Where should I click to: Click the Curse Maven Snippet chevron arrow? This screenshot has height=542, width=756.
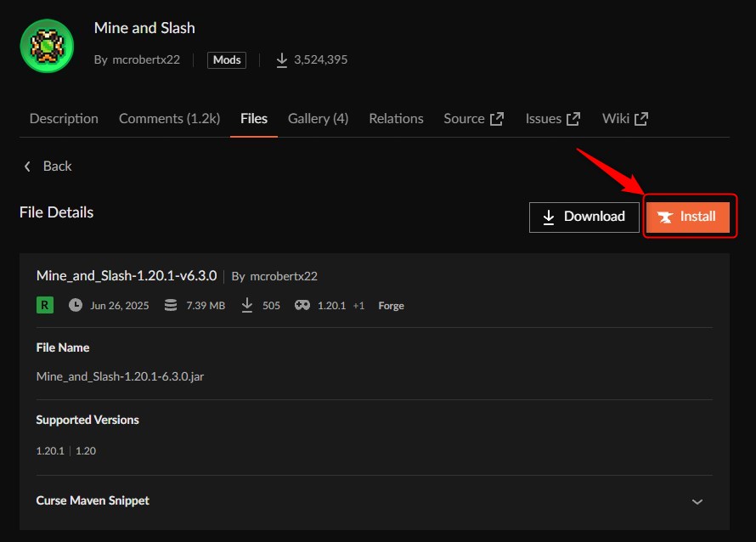click(697, 502)
